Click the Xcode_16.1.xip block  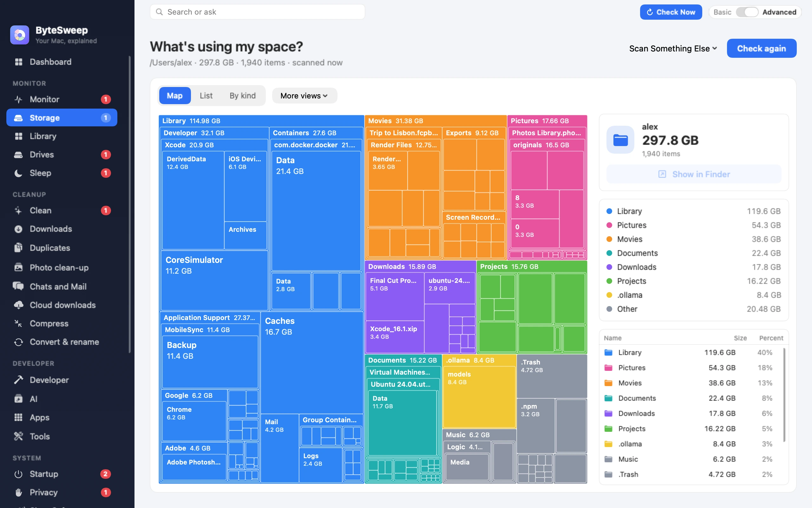pos(395,337)
